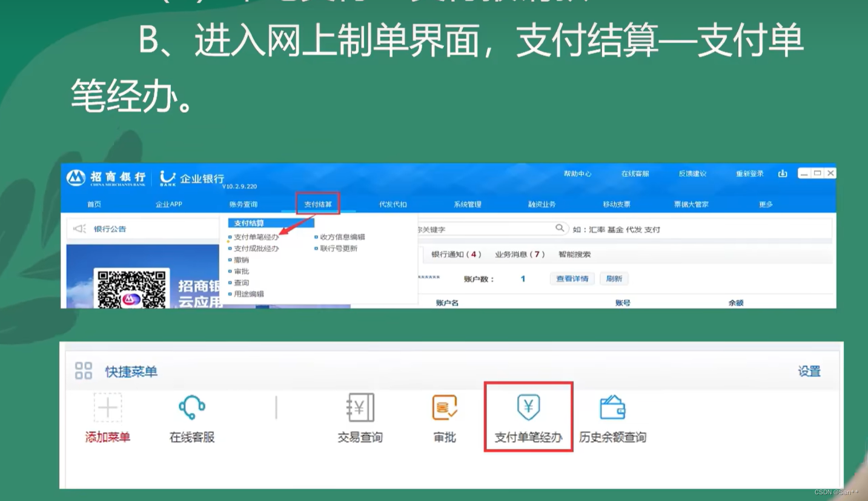
Task: Open the 票据大管家 menu
Action: [x=691, y=204]
